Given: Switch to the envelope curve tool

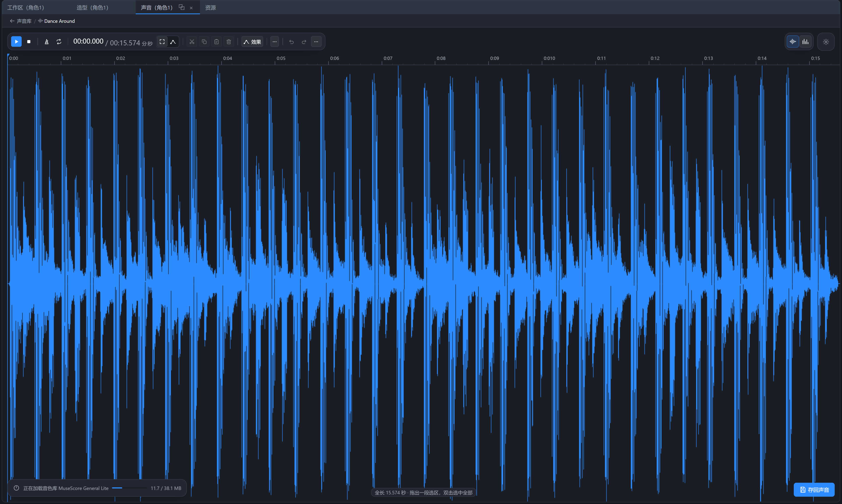Looking at the screenshot, I should [x=173, y=42].
